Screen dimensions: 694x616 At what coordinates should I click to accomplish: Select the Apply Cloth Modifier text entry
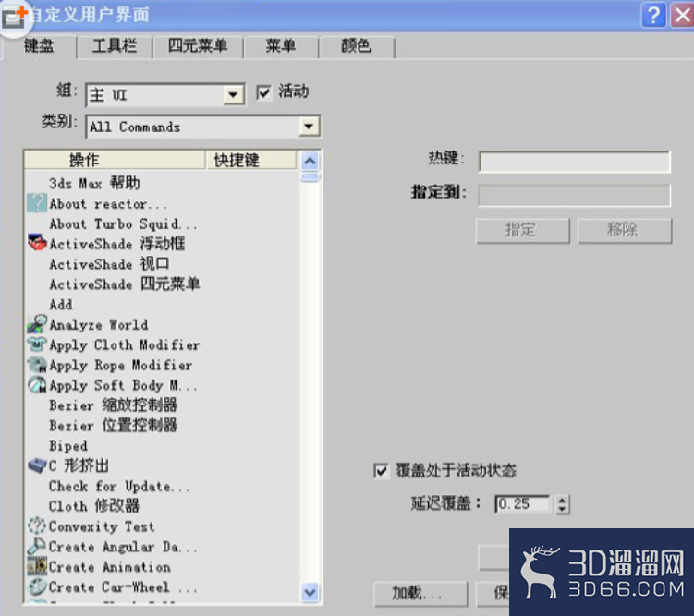[x=125, y=344]
